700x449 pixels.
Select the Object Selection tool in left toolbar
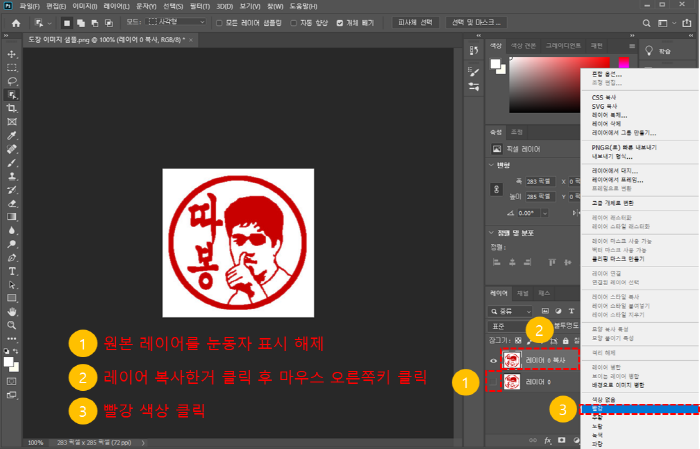coord(12,95)
